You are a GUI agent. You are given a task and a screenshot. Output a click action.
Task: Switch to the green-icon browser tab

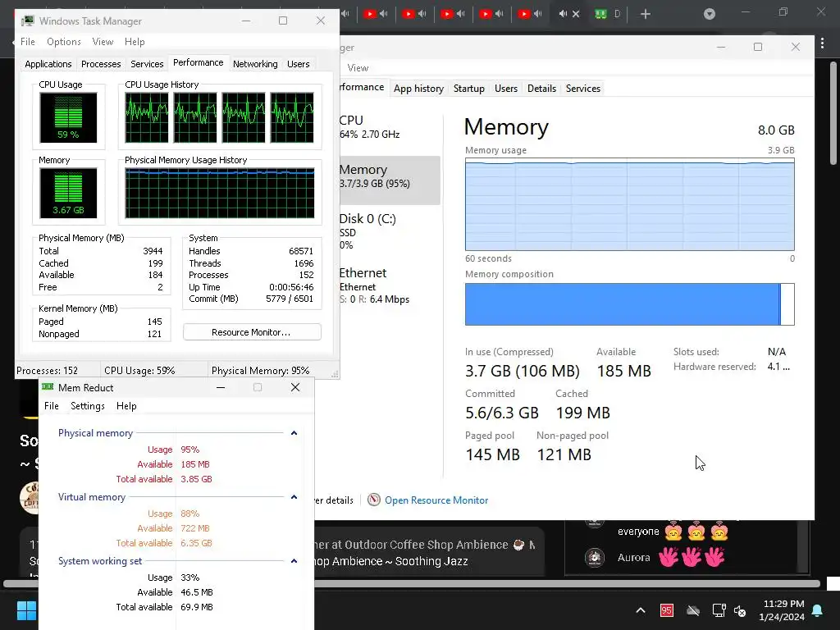tap(601, 14)
